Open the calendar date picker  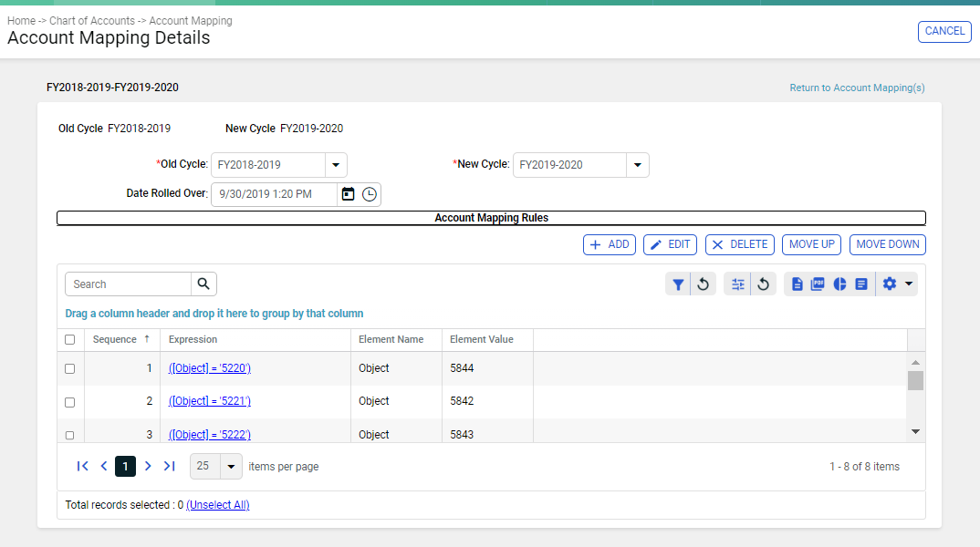pyautogui.click(x=349, y=194)
